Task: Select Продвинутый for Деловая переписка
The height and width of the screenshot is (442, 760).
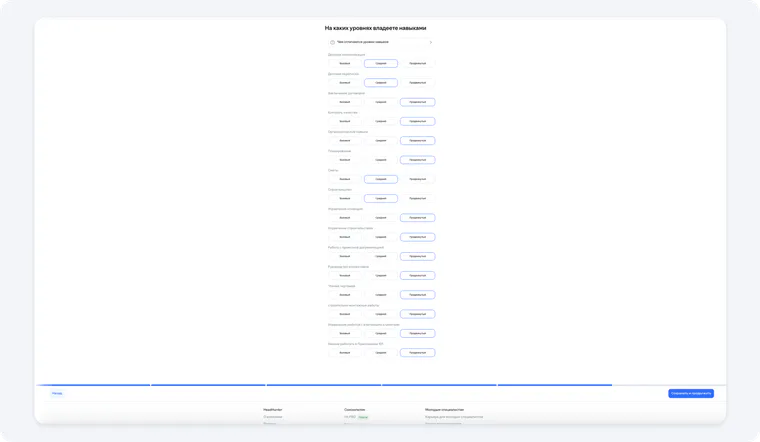Action: 417,83
